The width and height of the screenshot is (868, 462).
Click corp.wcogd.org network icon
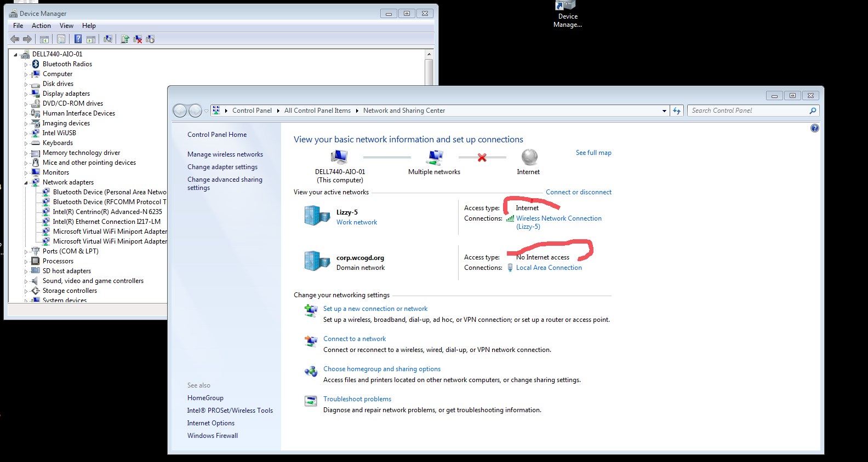point(317,261)
